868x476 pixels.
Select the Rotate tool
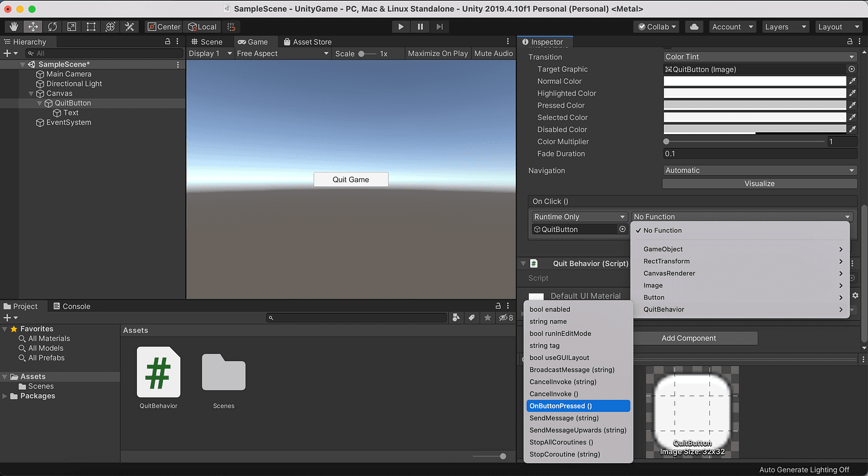point(53,27)
